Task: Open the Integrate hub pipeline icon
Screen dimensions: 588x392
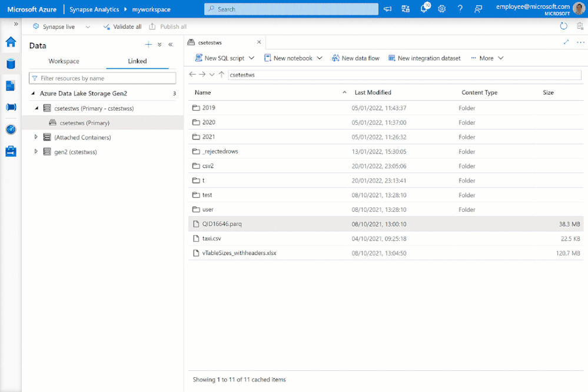Action: click(x=11, y=107)
